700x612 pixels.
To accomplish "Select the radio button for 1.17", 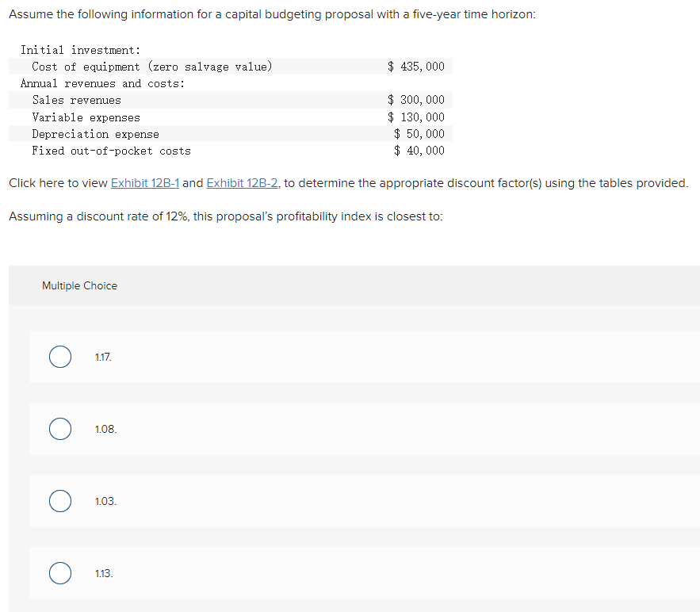I will pyautogui.click(x=60, y=357).
